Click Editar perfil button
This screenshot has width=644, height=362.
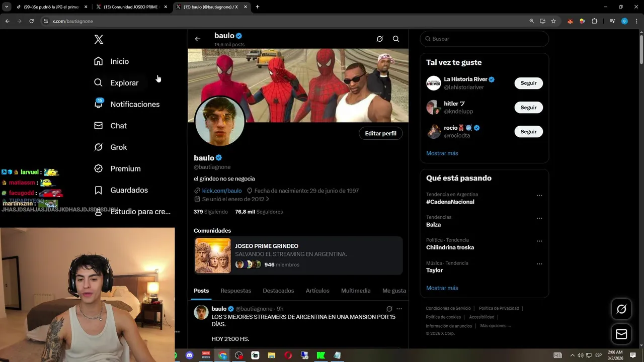[x=380, y=133]
